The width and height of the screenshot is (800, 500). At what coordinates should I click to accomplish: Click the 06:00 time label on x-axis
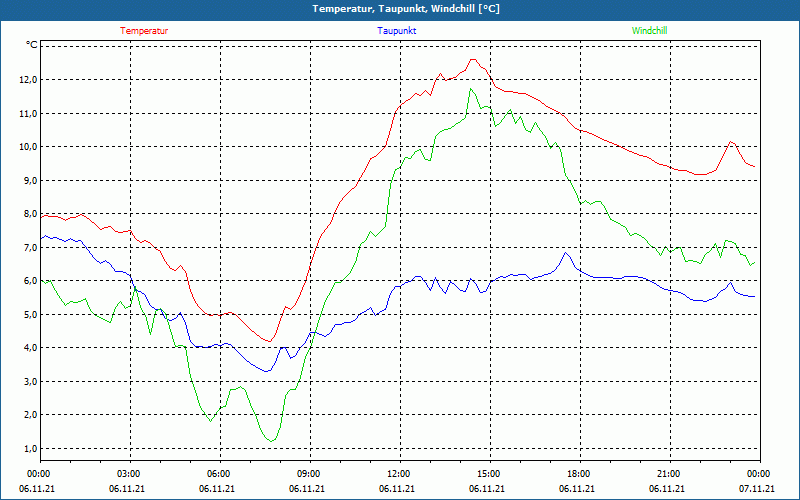point(218,474)
